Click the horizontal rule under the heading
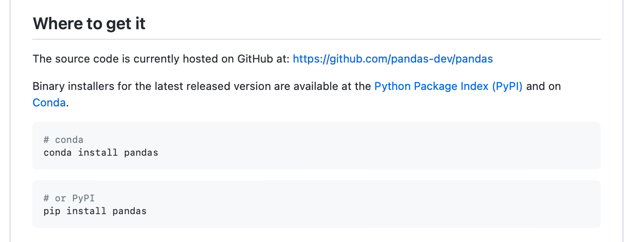This screenshot has width=644, height=242. tap(317, 39)
